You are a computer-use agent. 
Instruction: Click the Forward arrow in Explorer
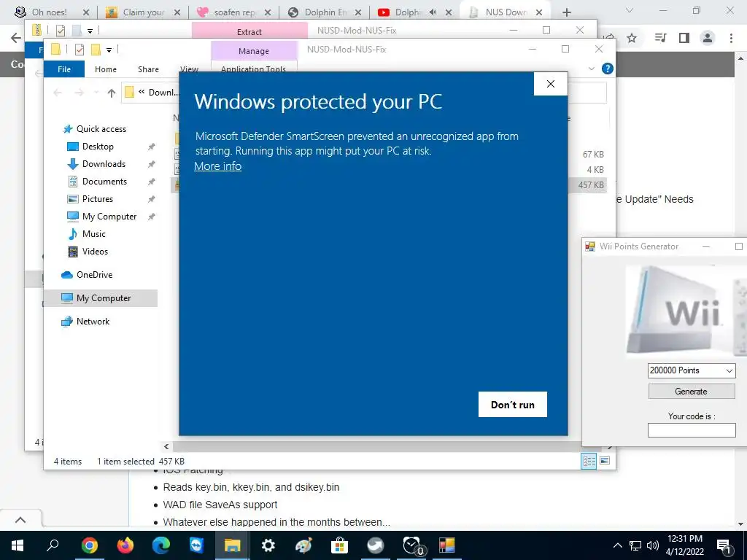tap(79, 93)
